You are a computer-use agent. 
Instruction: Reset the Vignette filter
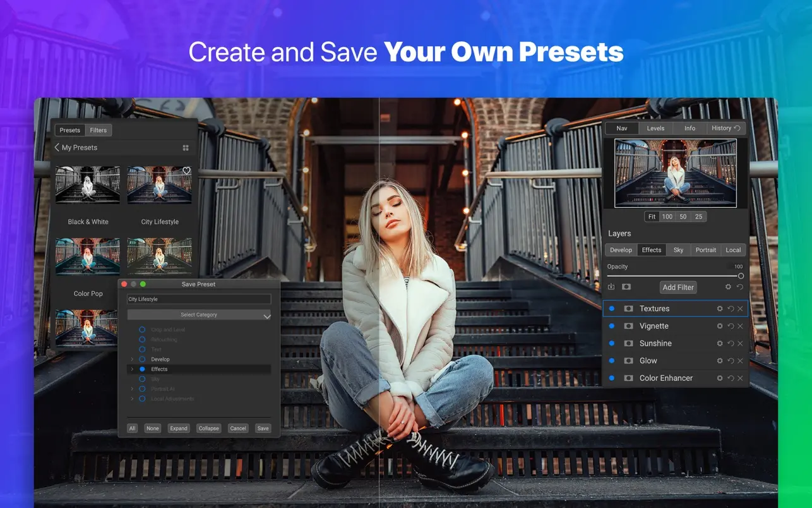[x=731, y=326]
